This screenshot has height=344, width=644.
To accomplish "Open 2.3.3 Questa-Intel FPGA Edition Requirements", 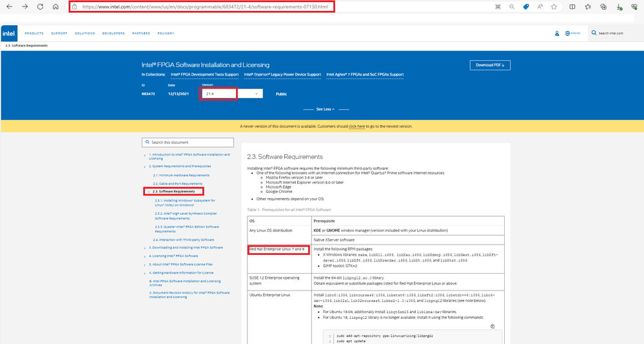I will (187, 229).
